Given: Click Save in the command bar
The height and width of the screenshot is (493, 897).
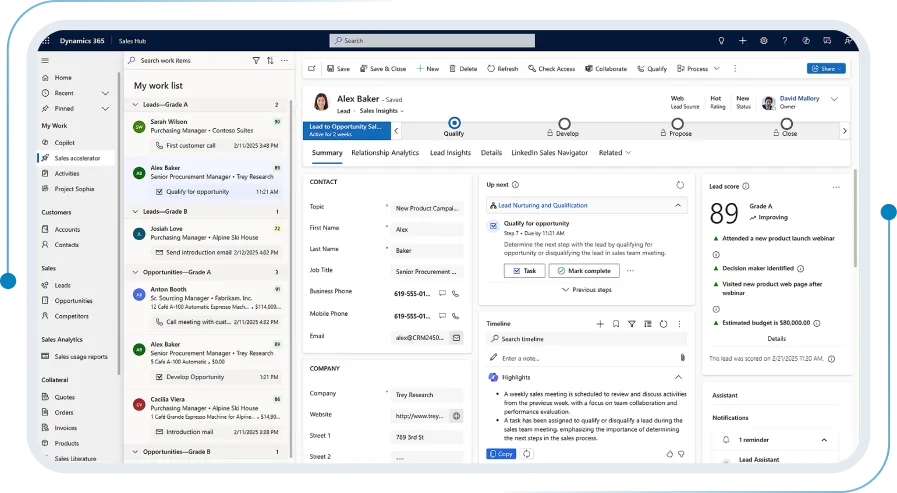Looking at the screenshot, I should (338, 69).
